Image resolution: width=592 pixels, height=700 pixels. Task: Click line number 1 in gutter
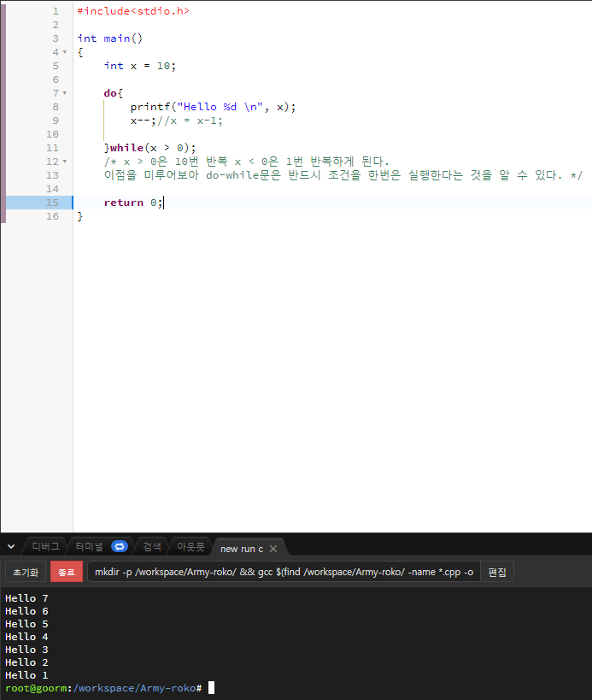pos(56,11)
